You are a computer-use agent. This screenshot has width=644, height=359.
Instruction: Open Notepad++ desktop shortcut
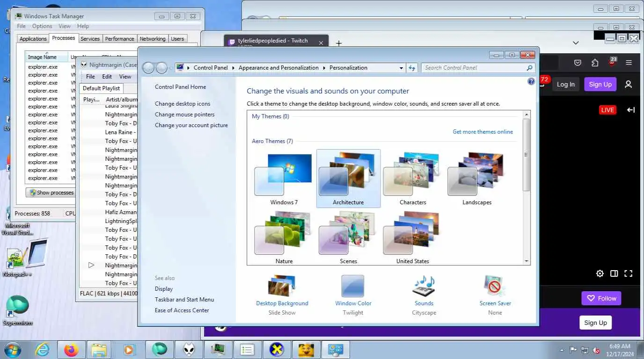(x=16, y=261)
